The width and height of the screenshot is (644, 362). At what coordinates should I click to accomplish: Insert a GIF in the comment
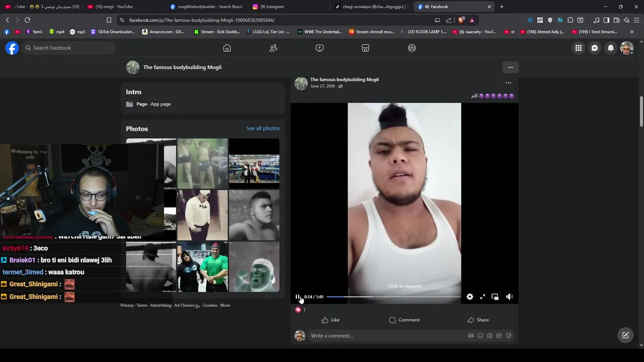499,336
